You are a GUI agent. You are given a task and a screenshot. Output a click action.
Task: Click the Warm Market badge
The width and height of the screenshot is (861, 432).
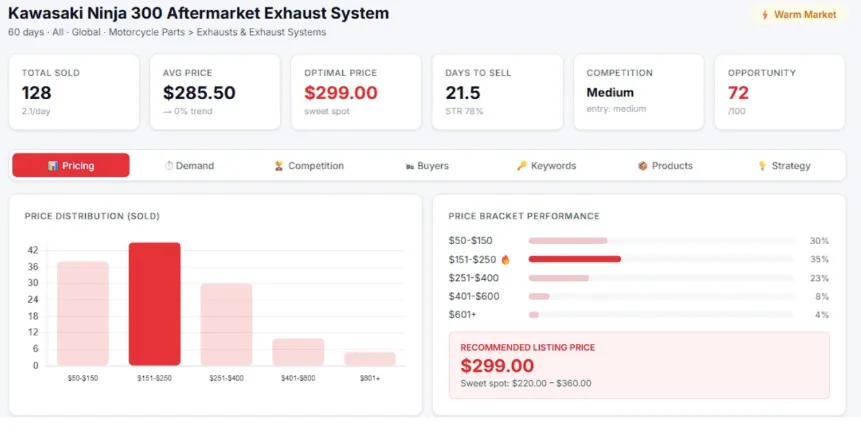(798, 15)
